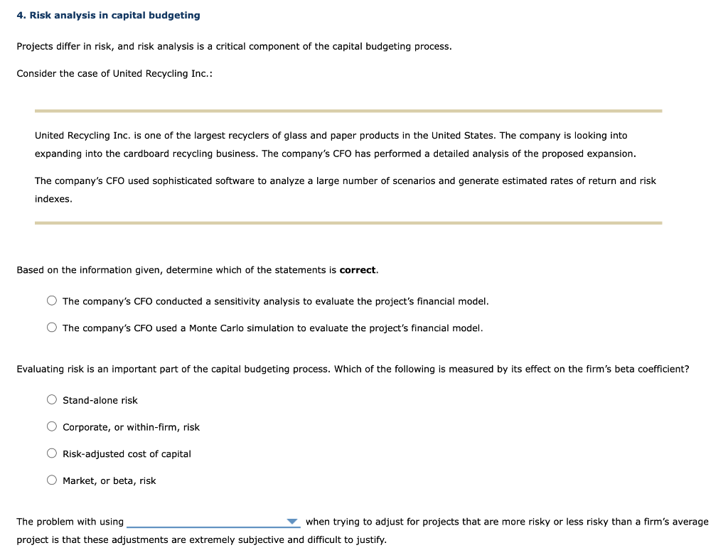Click the bottom tan divider bar
The height and width of the screenshot is (560, 728).
348,222
